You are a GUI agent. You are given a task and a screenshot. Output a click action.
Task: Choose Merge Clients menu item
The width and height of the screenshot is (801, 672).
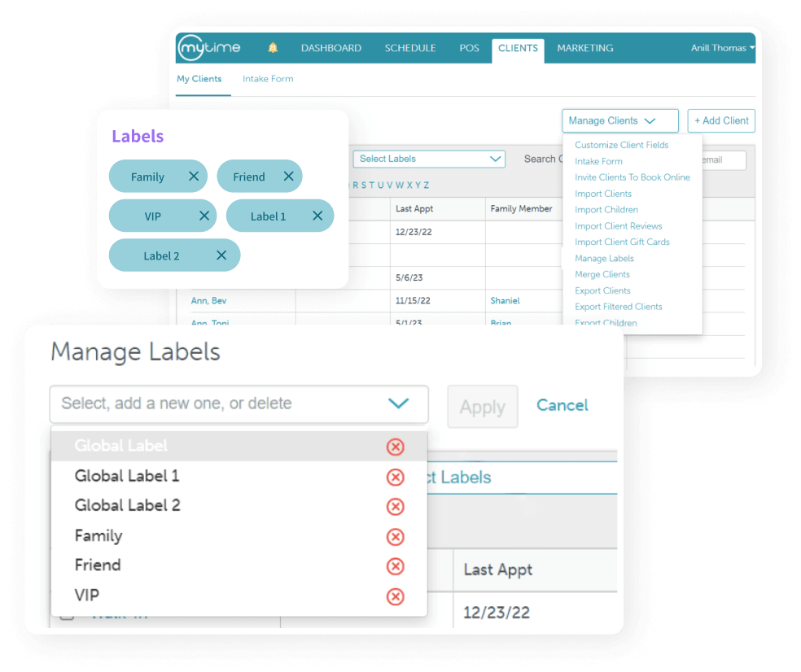coord(602,274)
